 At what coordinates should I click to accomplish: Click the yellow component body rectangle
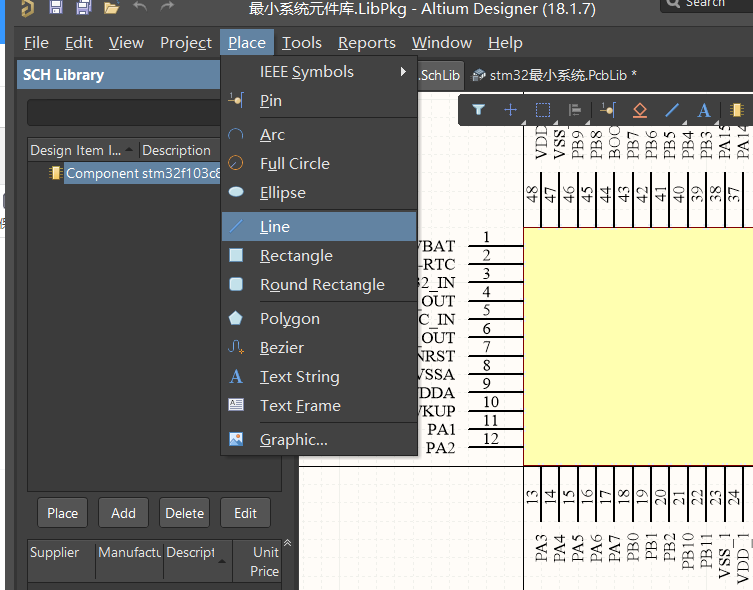click(638, 347)
